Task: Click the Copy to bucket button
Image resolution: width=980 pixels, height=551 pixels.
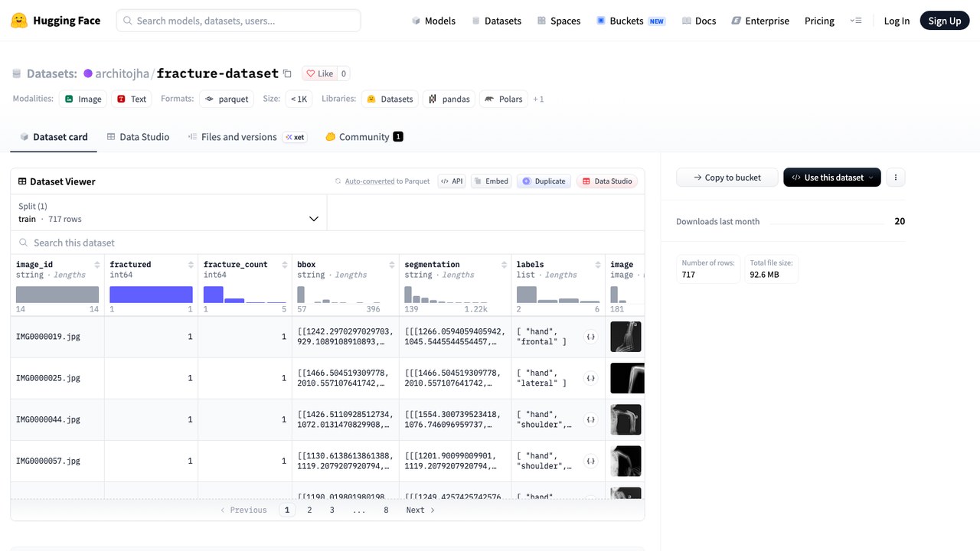Action: (x=727, y=178)
